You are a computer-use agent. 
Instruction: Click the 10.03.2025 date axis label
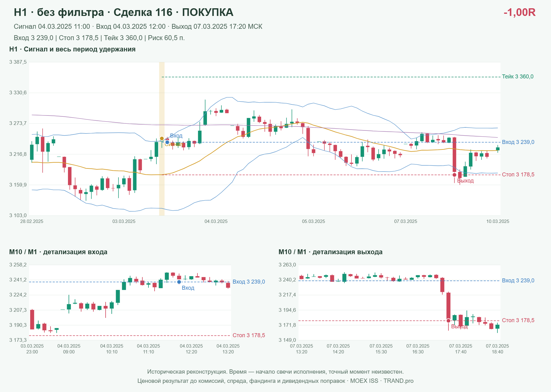(498, 221)
